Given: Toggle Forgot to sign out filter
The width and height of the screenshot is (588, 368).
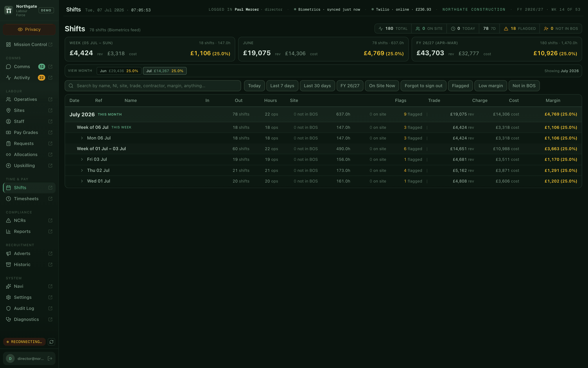Looking at the screenshot, I should (423, 86).
